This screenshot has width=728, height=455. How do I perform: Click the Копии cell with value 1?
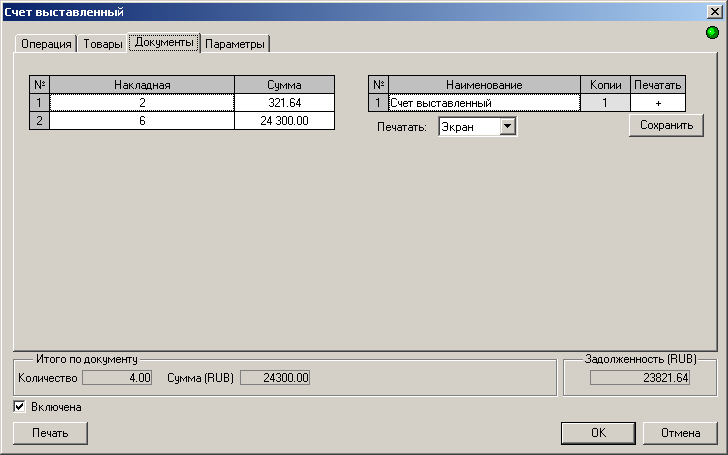[605, 103]
